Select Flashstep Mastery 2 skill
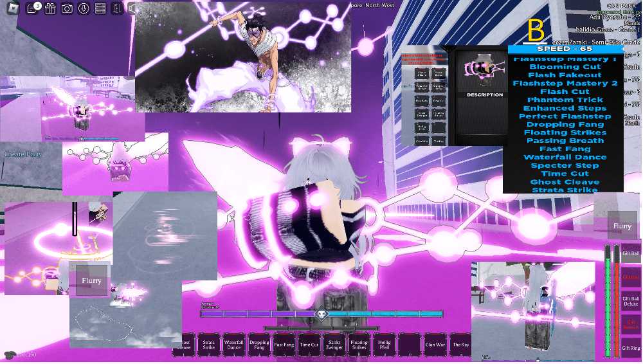The height and width of the screenshot is (364, 643). 565,84
